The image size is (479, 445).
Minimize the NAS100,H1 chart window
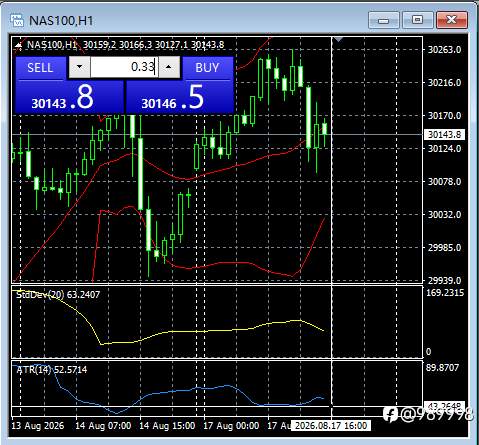coord(384,20)
